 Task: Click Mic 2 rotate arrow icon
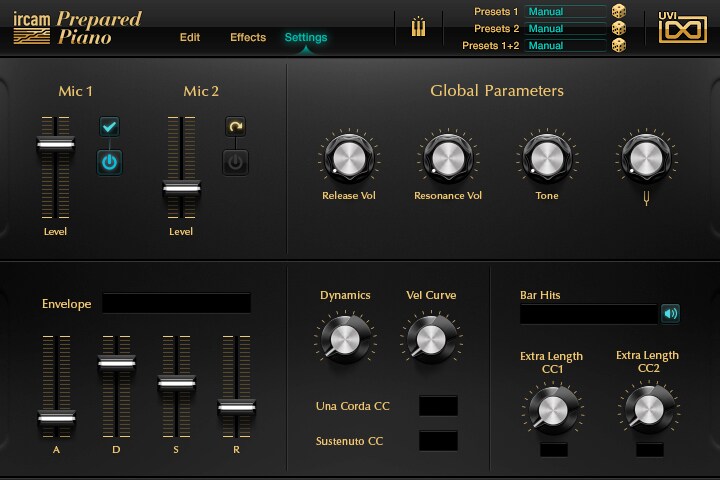pos(236,126)
